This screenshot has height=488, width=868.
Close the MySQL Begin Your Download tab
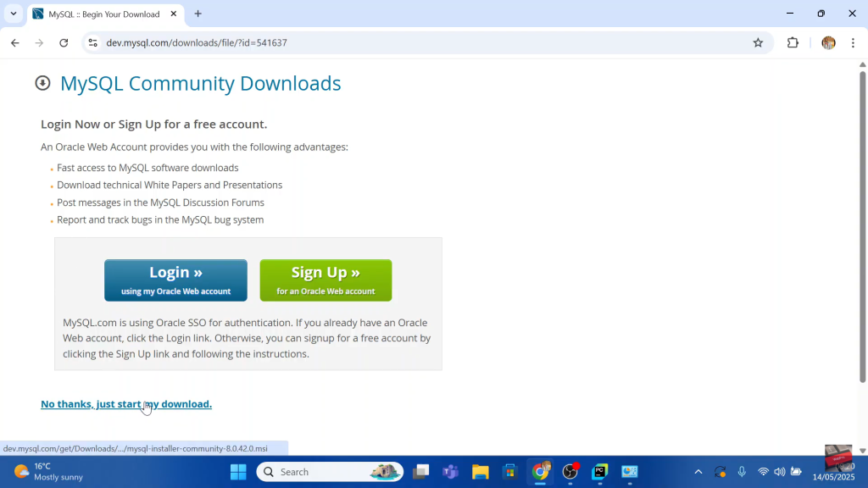[173, 14]
